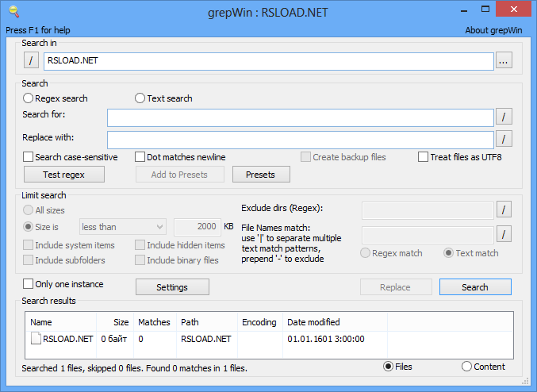This screenshot has height=392, width=537.
Task: Open About grepWin link
Action: [x=493, y=30]
